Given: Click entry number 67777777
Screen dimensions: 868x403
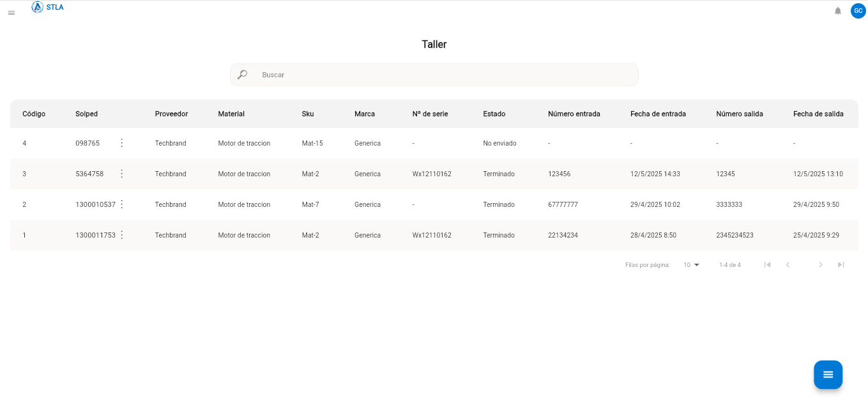Looking at the screenshot, I should 563,204.
